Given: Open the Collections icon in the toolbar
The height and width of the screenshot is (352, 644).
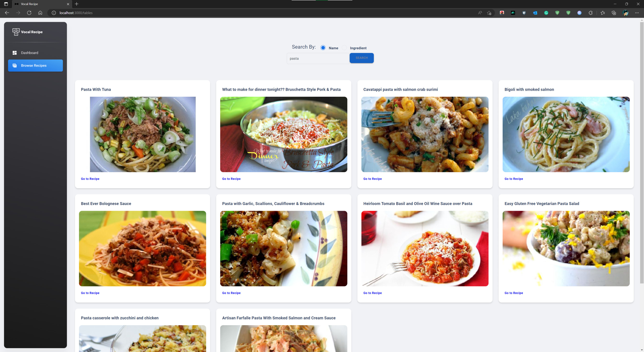Looking at the screenshot, I should tap(614, 13).
